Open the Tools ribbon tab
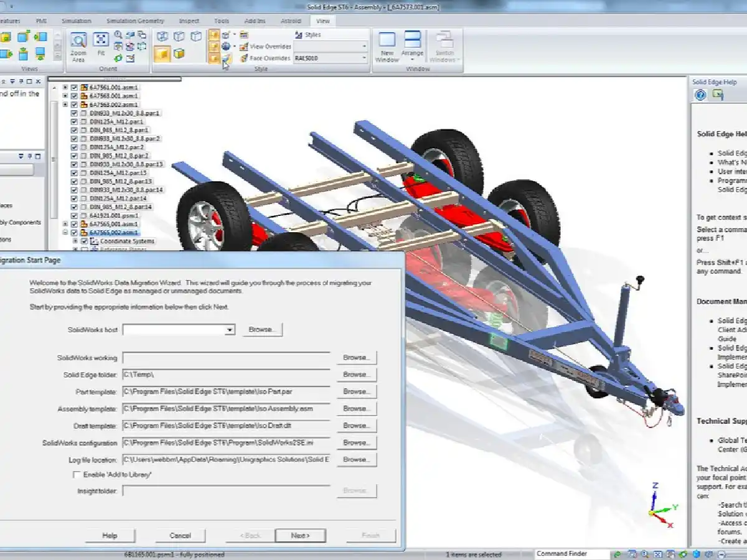Image resolution: width=747 pixels, height=560 pixels. point(222,21)
